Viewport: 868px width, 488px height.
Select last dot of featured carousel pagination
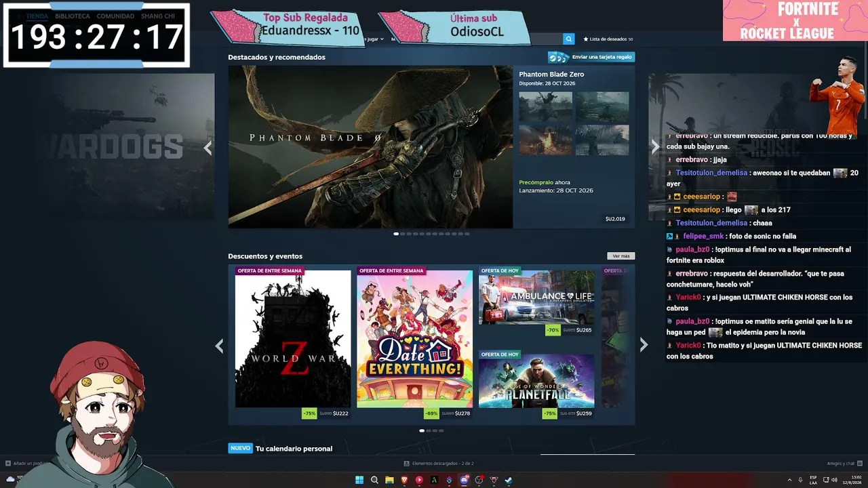467,234
